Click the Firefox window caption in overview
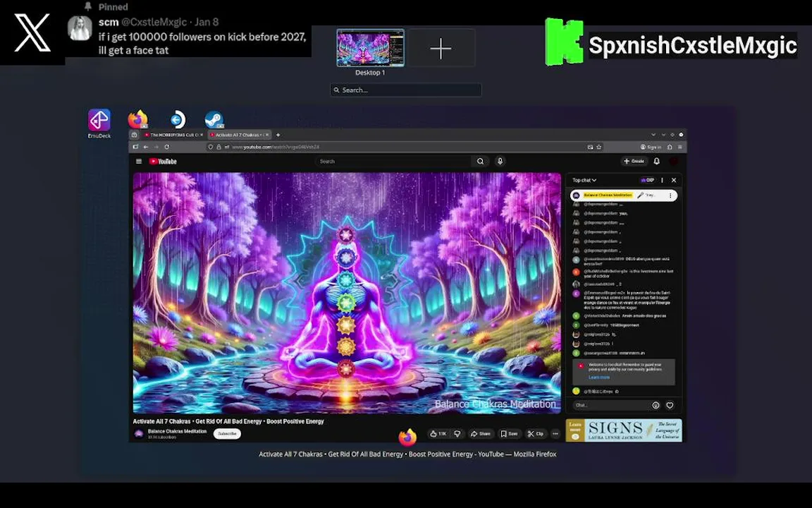 coord(407,454)
